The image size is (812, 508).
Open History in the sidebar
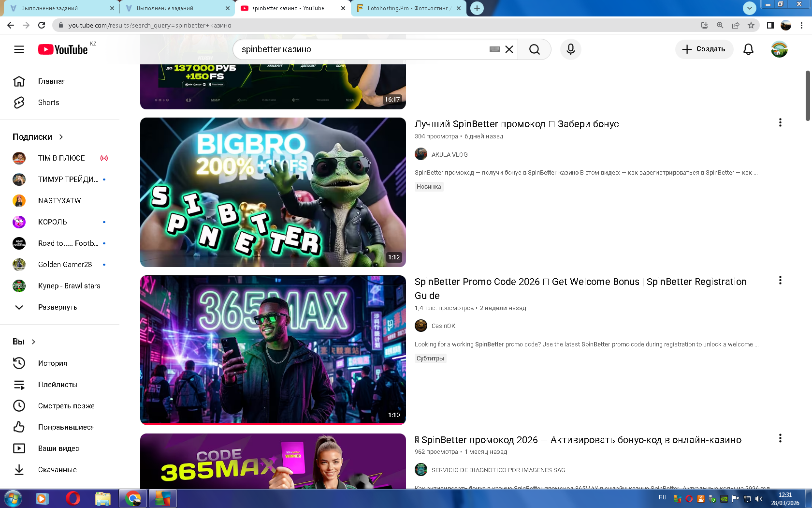coord(52,363)
